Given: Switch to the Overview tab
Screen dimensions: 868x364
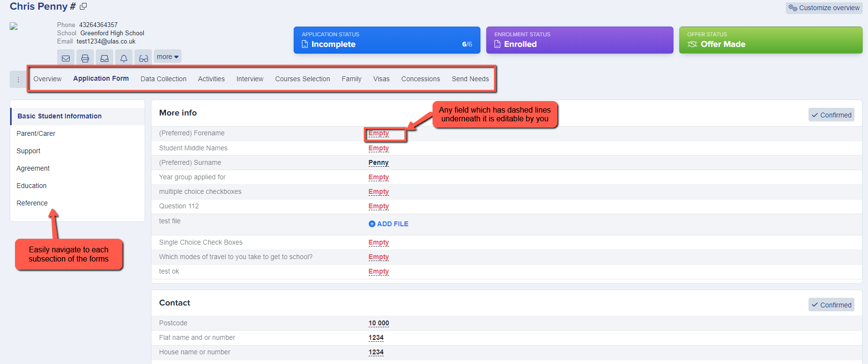Looking at the screenshot, I should coord(47,79).
